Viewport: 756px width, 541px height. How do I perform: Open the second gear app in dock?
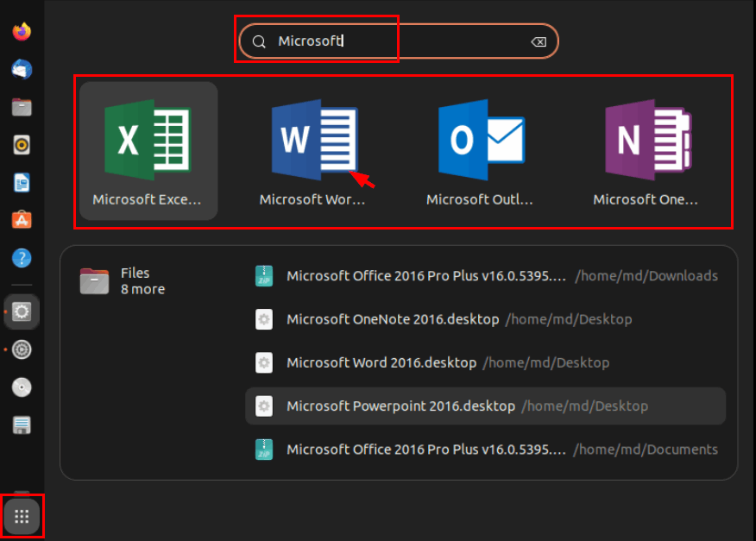coord(22,349)
